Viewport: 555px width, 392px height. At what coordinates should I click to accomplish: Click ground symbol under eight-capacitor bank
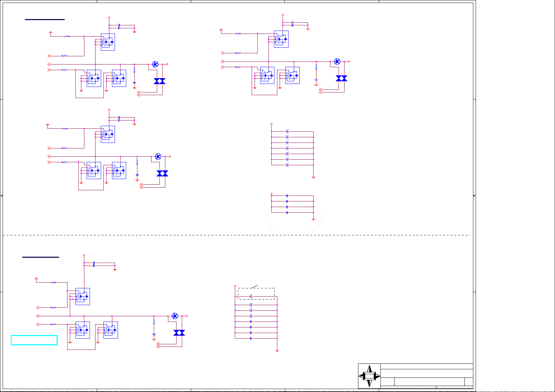click(277, 351)
